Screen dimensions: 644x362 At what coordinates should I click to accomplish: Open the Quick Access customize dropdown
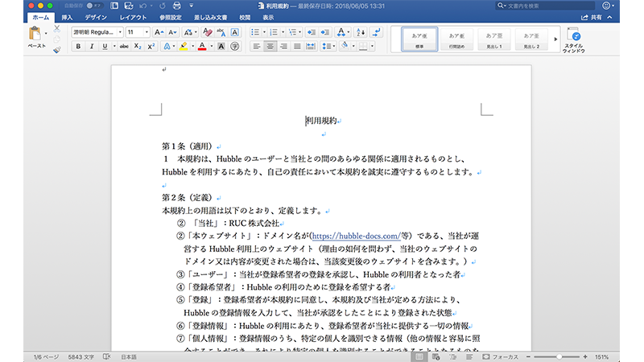pyautogui.click(x=191, y=6)
